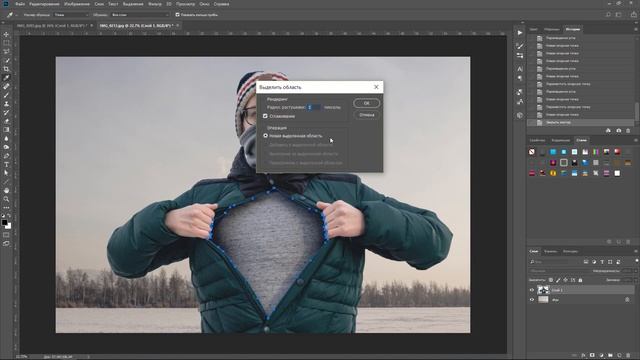
Task: Open Layers panel flyout menu
Action: tap(636, 251)
